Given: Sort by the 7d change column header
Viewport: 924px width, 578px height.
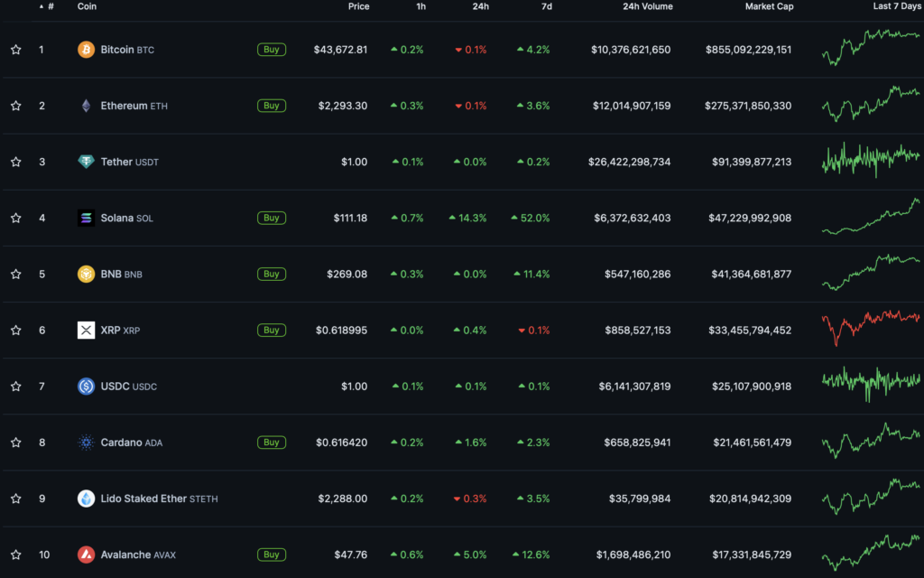Looking at the screenshot, I should point(546,6).
